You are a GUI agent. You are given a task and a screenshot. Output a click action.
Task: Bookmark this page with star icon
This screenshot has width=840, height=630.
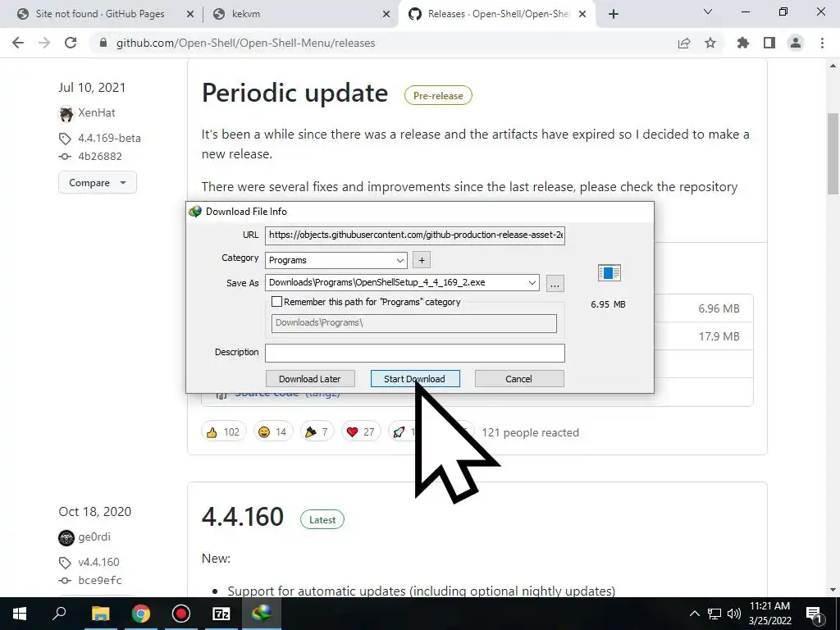(x=710, y=43)
